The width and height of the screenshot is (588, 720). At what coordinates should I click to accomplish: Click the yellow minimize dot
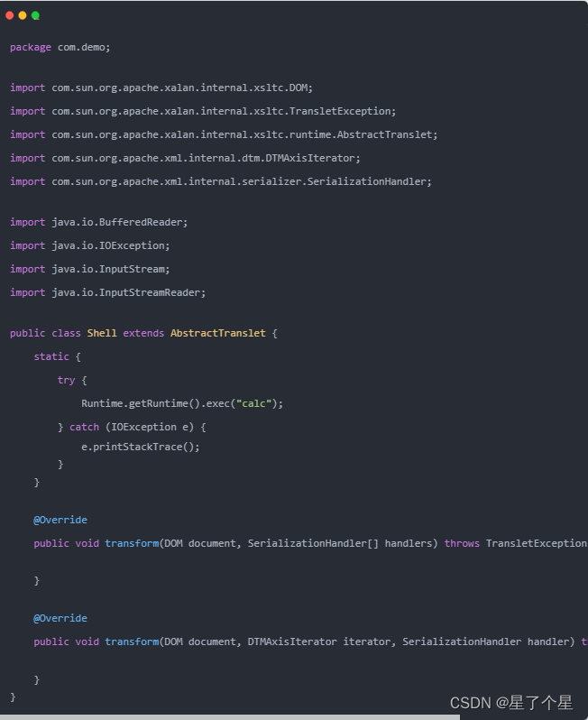(23, 15)
